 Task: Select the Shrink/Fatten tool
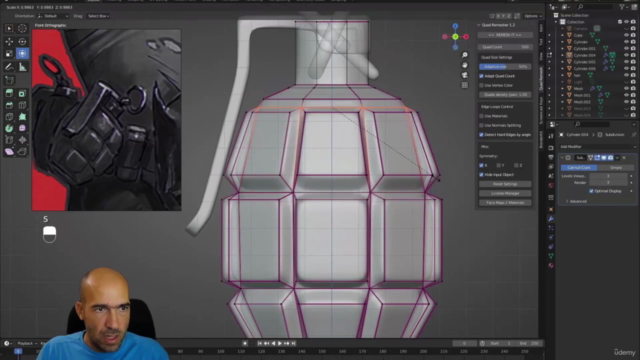tap(22, 140)
